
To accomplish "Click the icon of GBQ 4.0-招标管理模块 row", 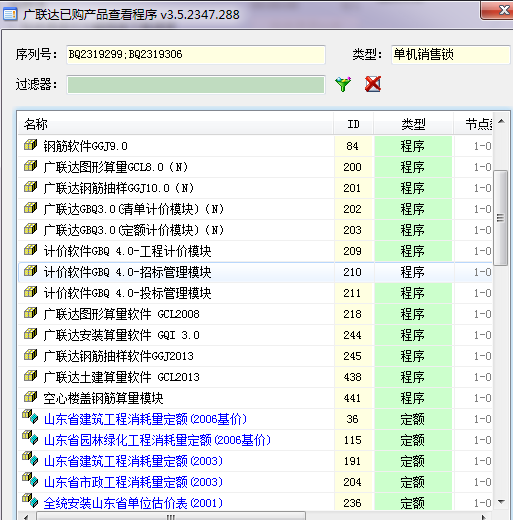I will point(30,271).
